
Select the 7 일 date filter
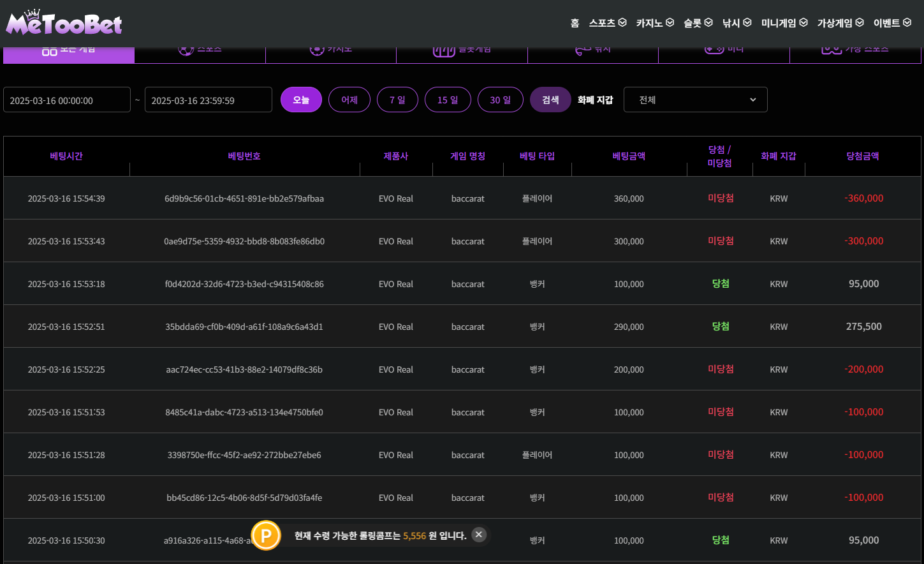coord(397,100)
